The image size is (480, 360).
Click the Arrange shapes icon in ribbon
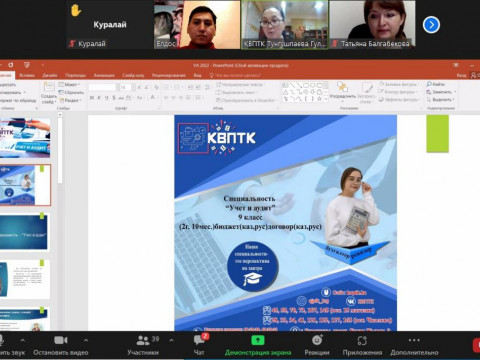tap(342, 91)
